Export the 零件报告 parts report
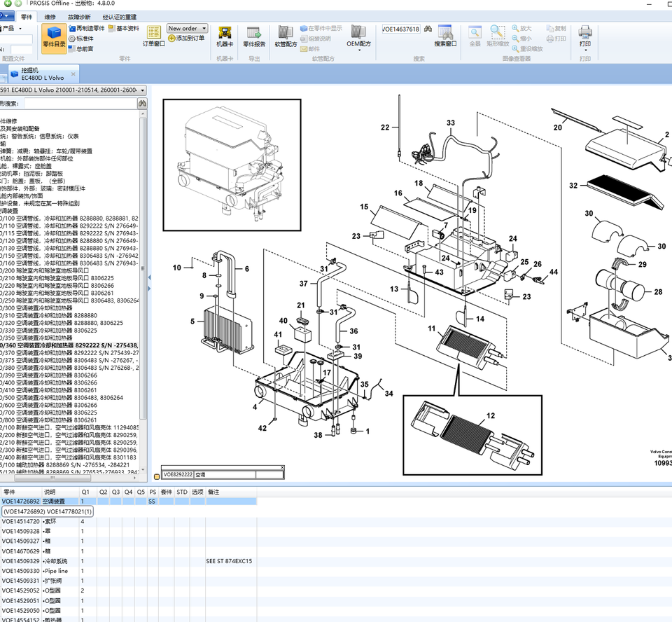Screen dimensions: 672x622 click(254, 36)
